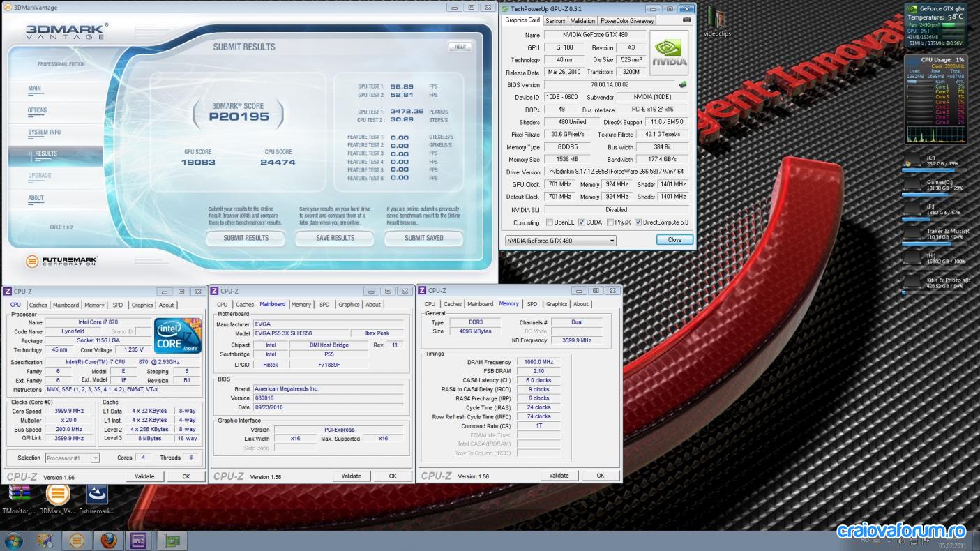This screenshot has height=551, width=980.
Task: Open SYSTEM INFO in the 3DMark sidebar
Action: (44, 132)
